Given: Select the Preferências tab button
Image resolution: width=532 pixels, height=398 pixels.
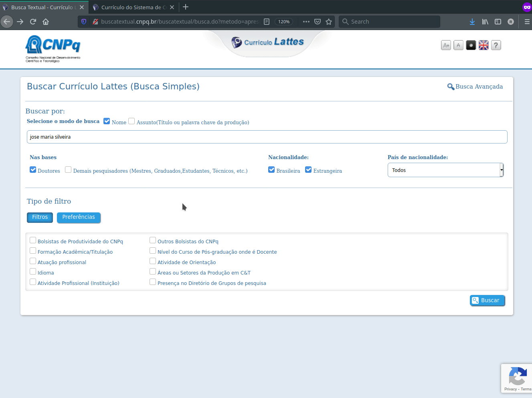Looking at the screenshot, I should [79, 217].
